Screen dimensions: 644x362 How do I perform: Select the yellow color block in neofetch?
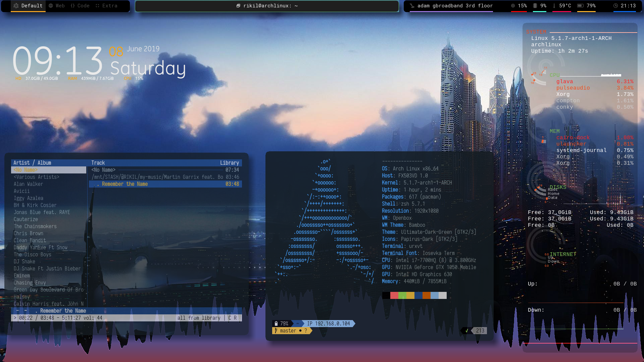pyautogui.click(x=410, y=295)
